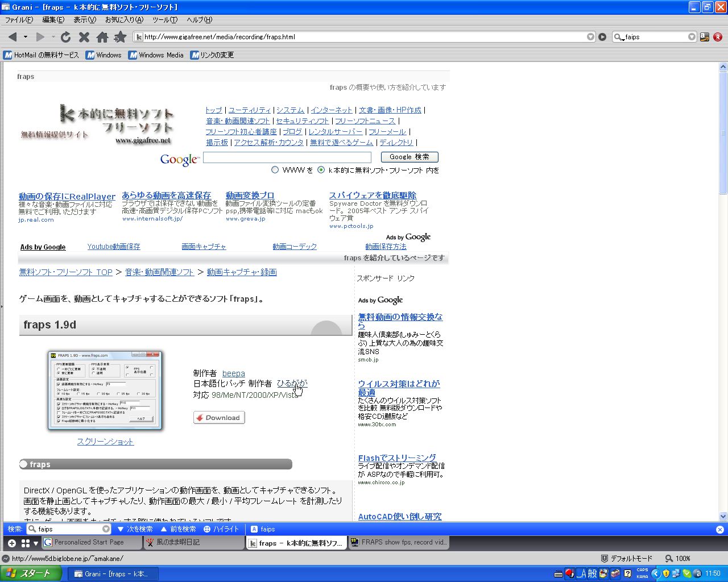The image size is (728, 582).
Task: Click the 100% zoom magnifier in status bar
Action: (669, 559)
